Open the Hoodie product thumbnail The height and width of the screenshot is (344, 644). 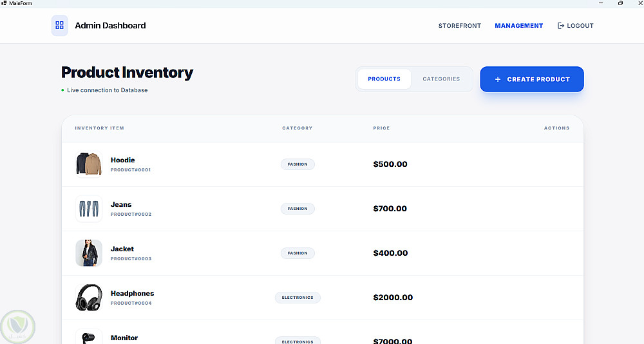coord(89,164)
